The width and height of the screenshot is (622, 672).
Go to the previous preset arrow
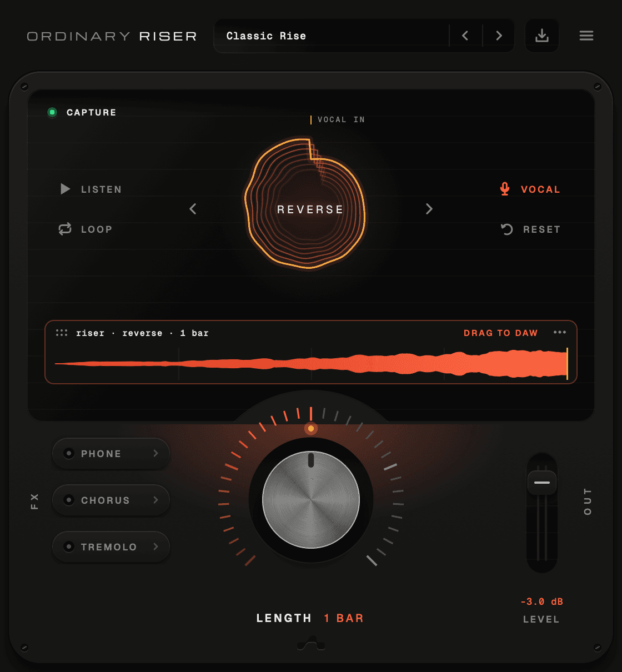(x=465, y=36)
